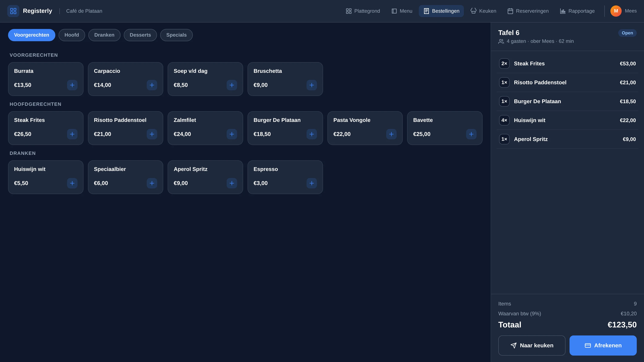644x362 pixels.
Task: Go to the Menu section
Action: (402, 11)
